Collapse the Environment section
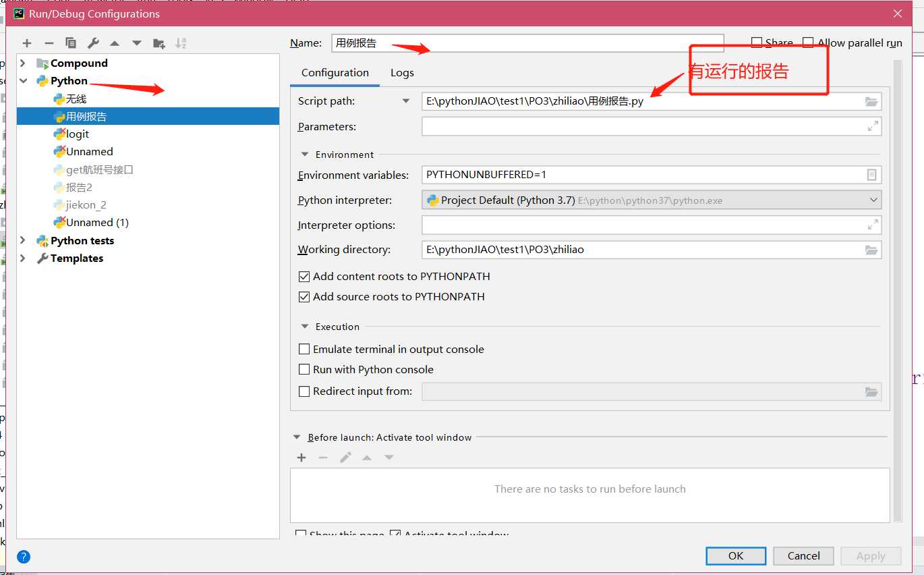 (305, 155)
